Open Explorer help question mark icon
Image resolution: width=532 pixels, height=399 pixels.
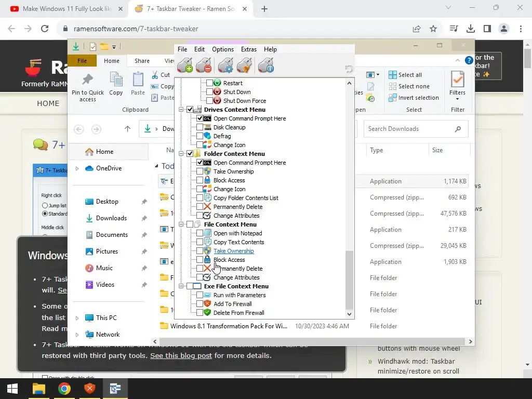[x=469, y=60]
